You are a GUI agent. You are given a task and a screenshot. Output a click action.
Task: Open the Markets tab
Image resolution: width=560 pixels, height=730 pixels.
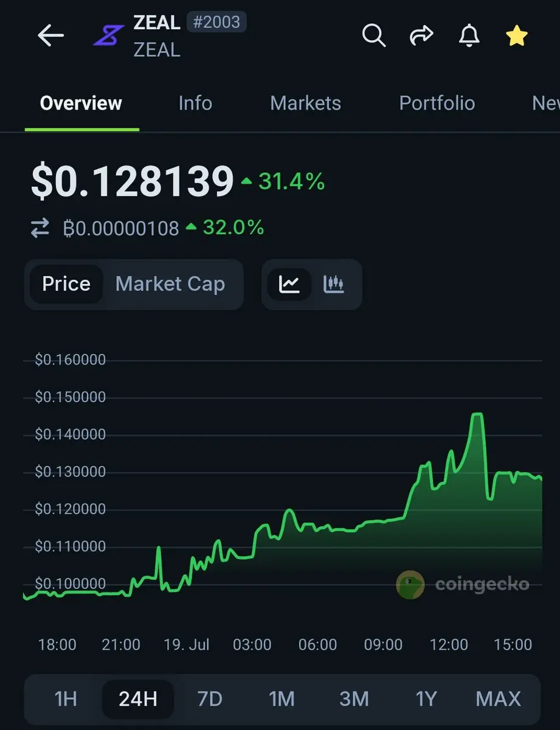pyautogui.click(x=305, y=103)
